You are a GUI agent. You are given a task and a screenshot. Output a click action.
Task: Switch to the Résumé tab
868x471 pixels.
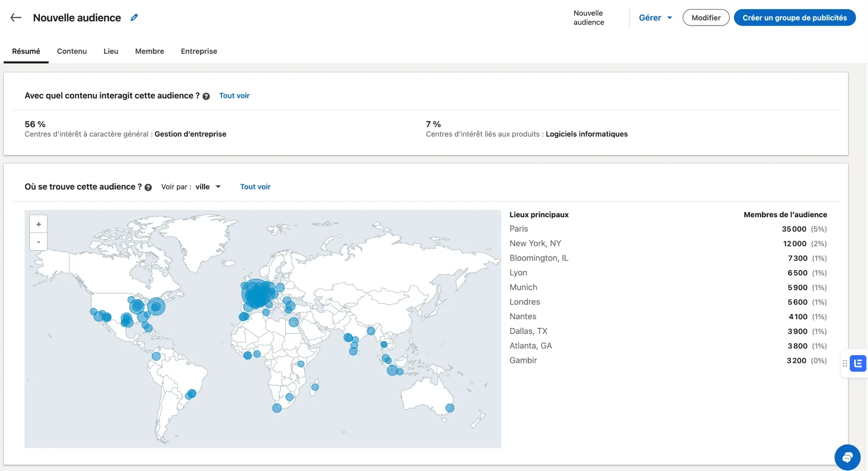26,51
